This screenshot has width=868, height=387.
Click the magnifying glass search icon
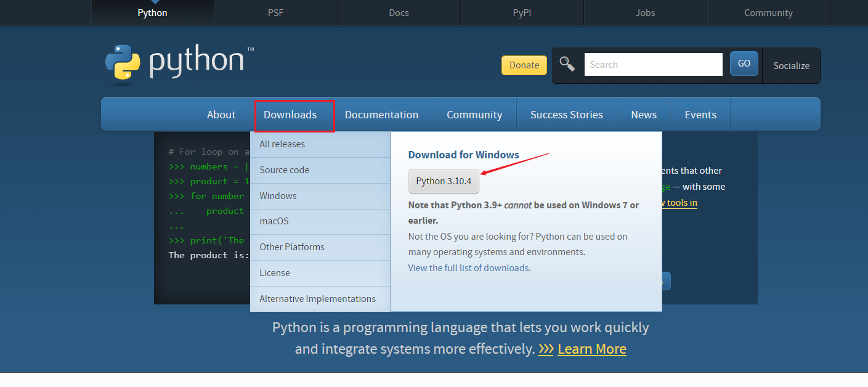click(567, 63)
